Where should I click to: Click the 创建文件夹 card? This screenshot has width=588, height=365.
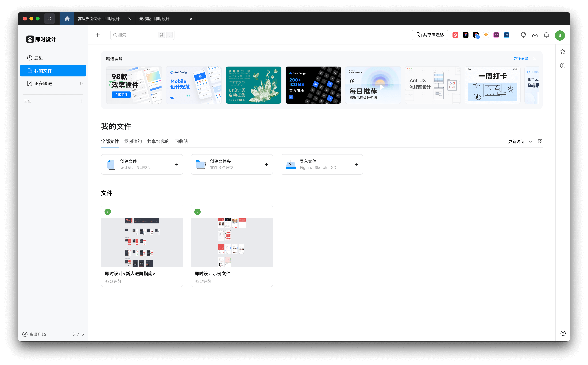tap(231, 164)
